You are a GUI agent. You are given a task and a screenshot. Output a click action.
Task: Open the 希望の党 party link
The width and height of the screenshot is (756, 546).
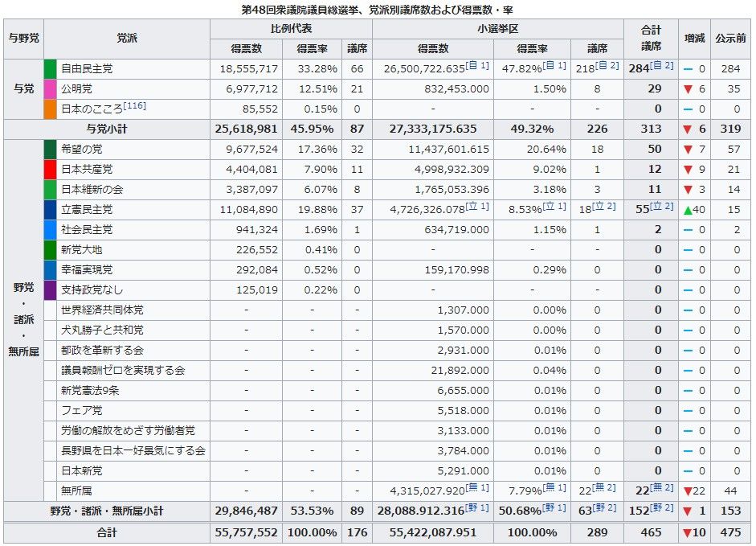pyautogui.click(x=81, y=150)
